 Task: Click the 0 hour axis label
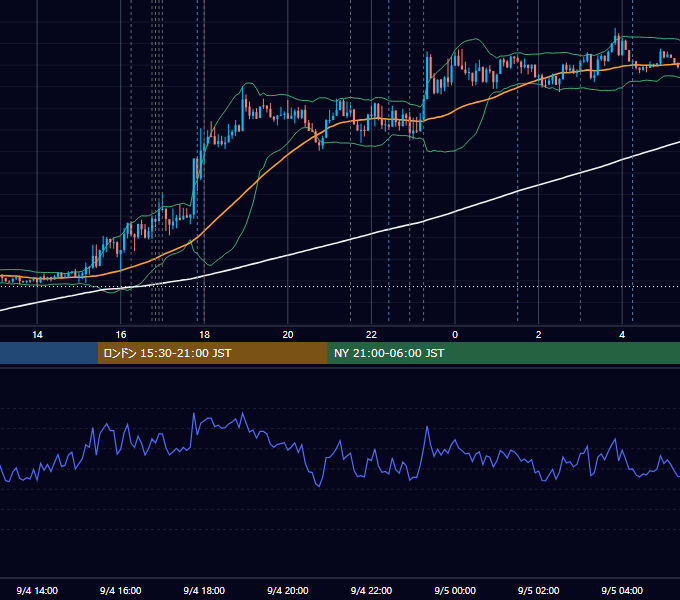tap(455, 335)
